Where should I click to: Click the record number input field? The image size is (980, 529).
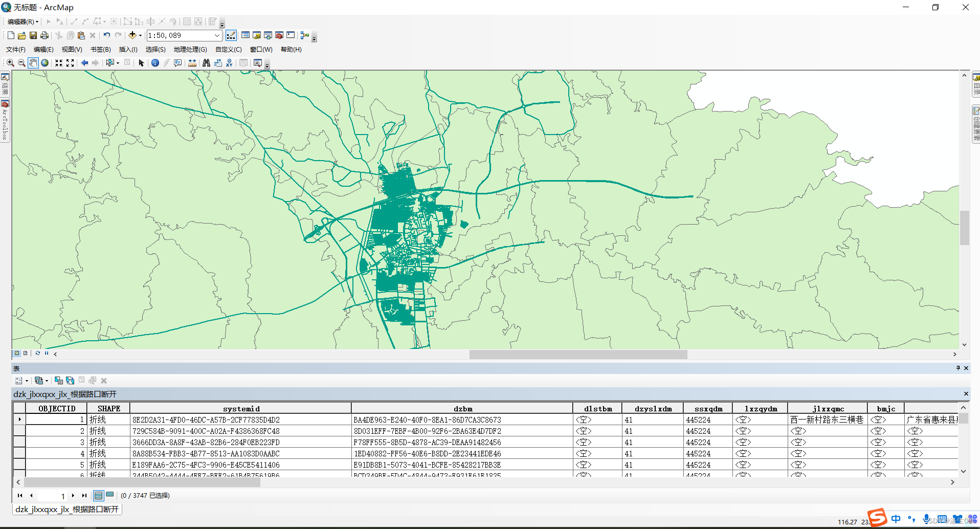(x=52, y=495)
